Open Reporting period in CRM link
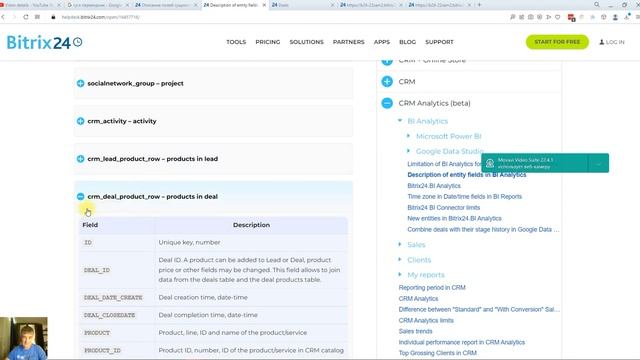 [x=432, y=288]
